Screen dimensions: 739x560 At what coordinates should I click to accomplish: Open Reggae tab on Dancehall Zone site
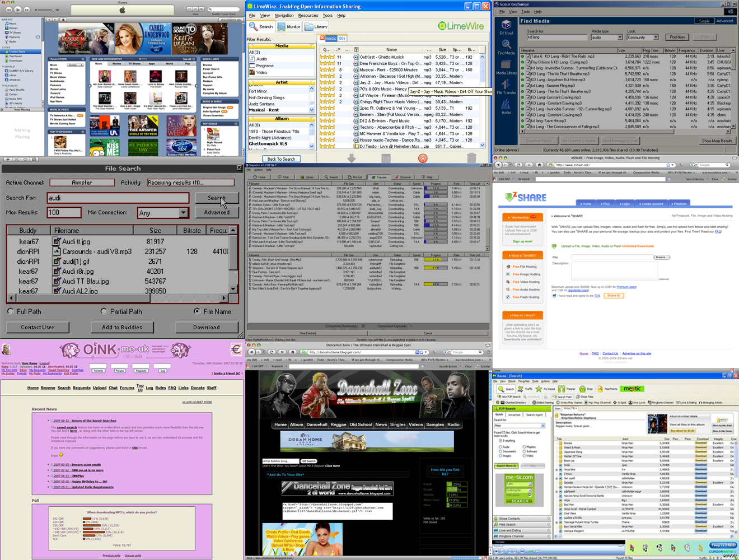tap(338, 424)
